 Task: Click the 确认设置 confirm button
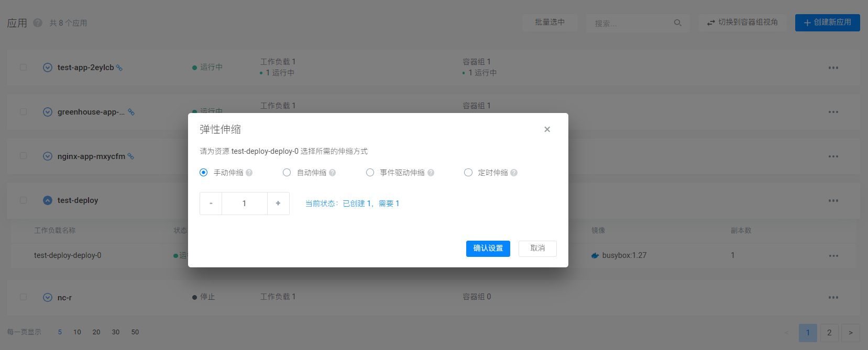pyautogui.click(x=488, y=249)
